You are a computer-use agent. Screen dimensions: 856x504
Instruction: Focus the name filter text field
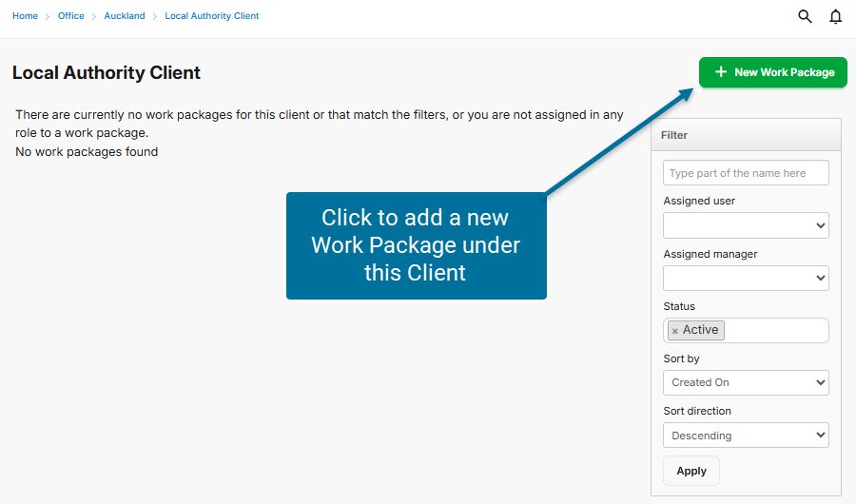[746, 173]
